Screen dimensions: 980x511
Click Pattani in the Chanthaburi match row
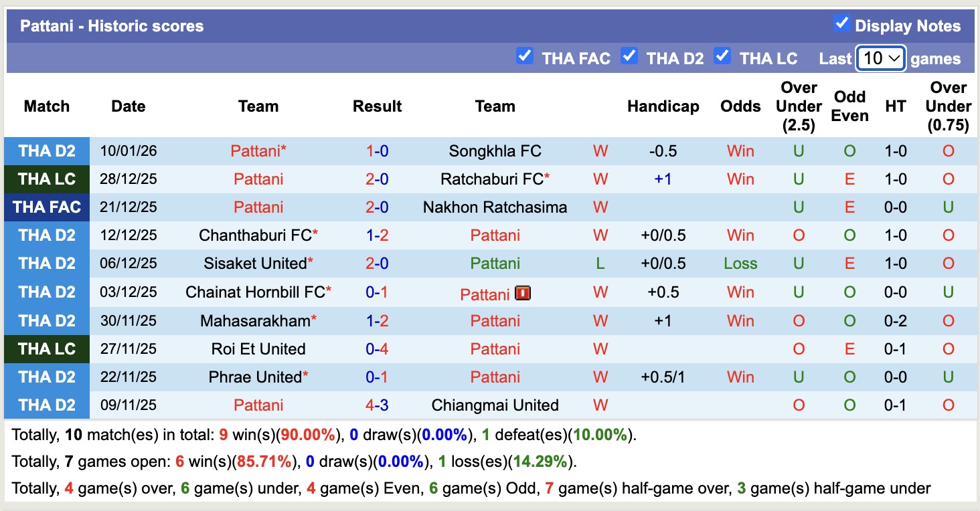[x=495, y=235]
